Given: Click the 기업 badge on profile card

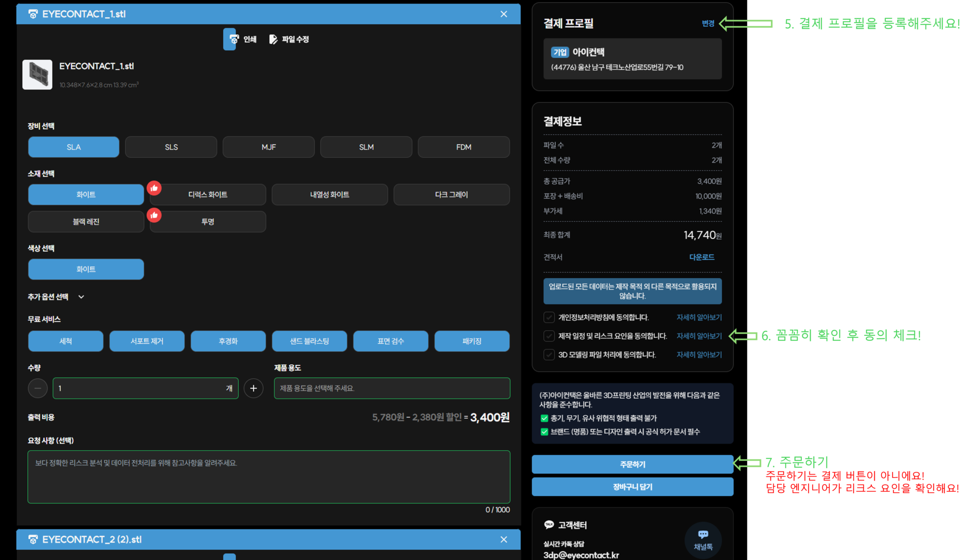Looking at the screenshot, I should click(560, 52).
